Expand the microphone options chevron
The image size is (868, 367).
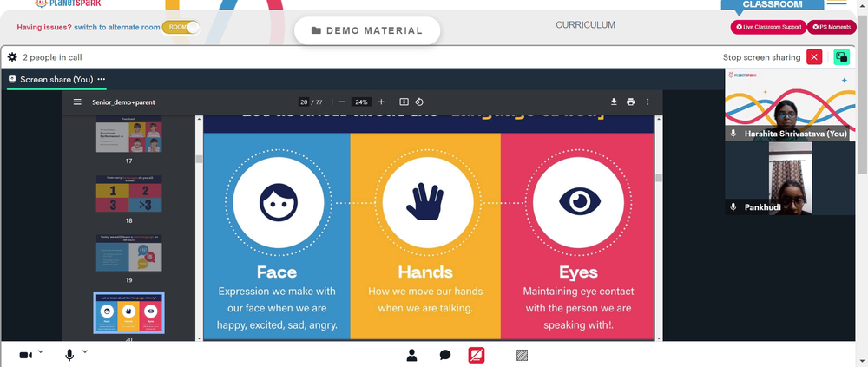[85, 351]
